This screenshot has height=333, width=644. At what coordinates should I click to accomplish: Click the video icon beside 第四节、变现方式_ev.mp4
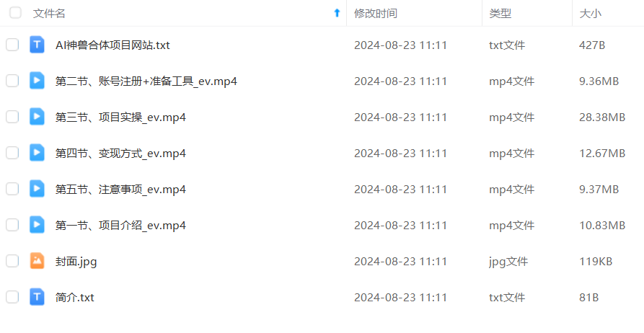pos(37,153)
